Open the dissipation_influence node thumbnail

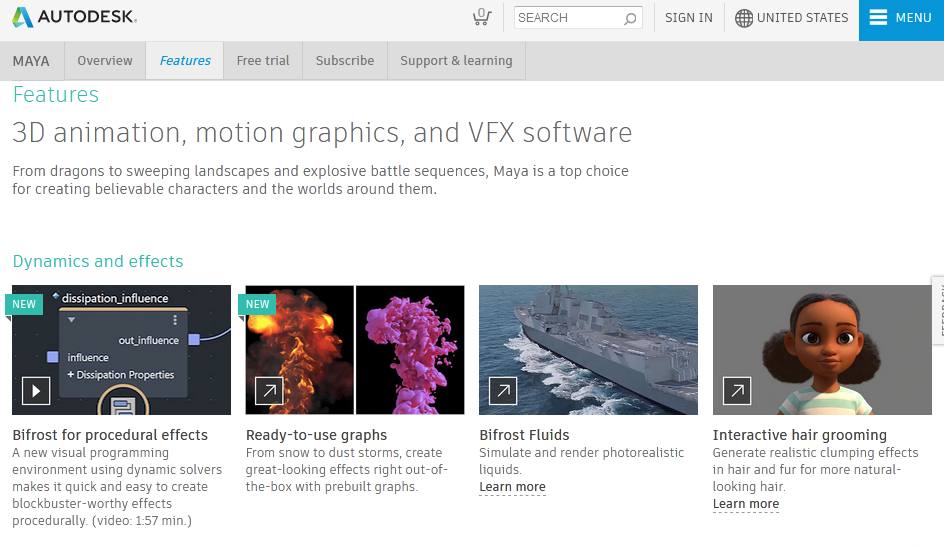122,350
